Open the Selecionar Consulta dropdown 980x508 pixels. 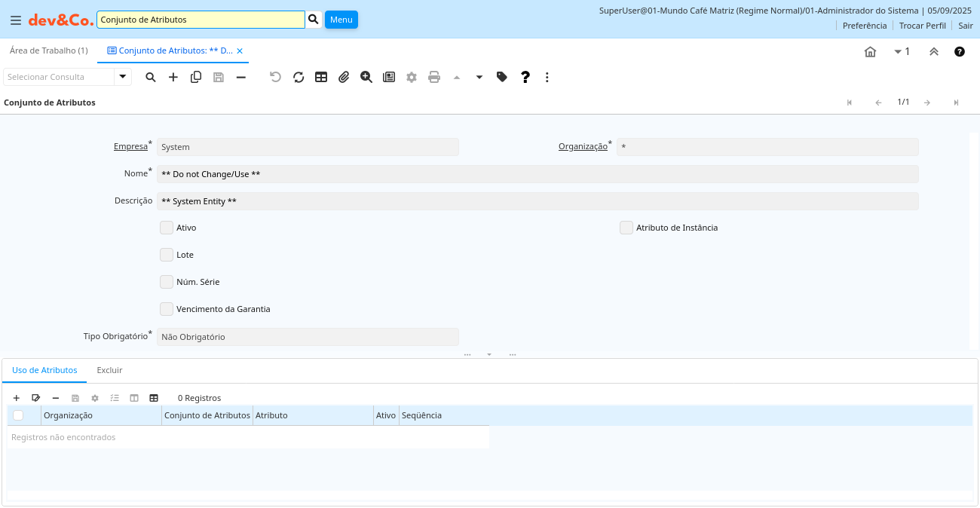coord(123,77)
